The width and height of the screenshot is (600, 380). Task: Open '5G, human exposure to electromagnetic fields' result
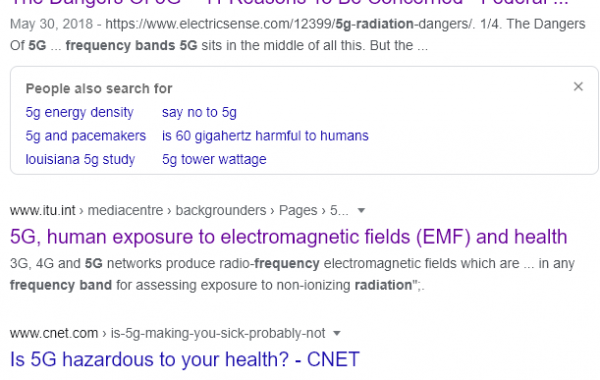click(x=289, y=236)
